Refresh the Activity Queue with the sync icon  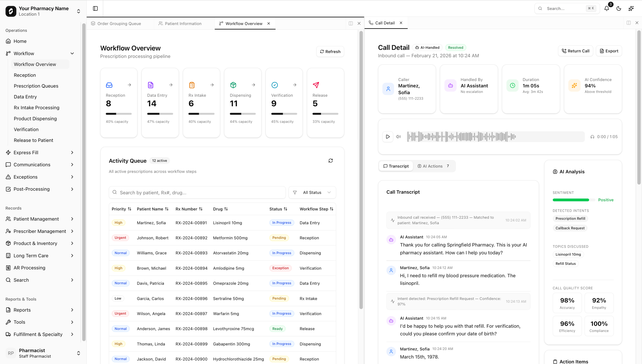pos(331,161)
